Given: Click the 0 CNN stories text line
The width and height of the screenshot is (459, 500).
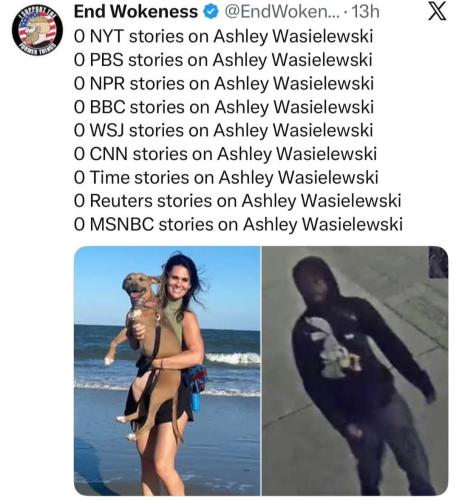Looking at the screenshot, I should 225,154.
